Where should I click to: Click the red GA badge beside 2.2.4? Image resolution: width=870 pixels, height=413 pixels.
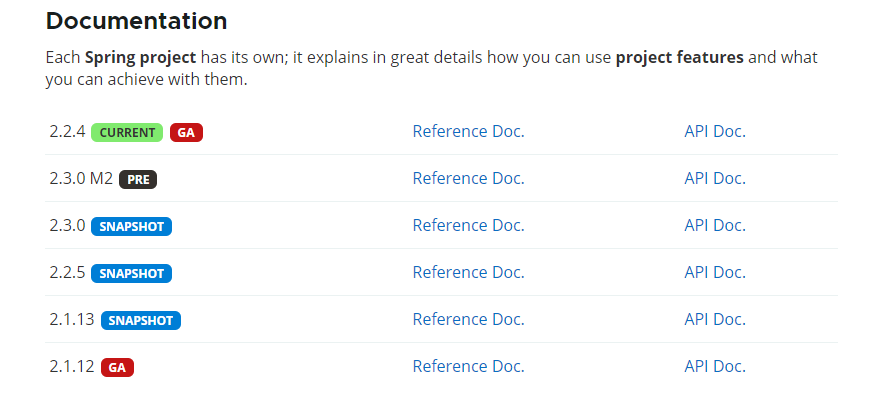pos(186,133)
